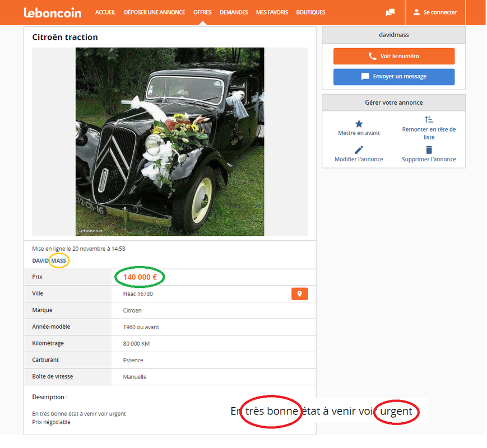
Task: Click the 80 000 KM mileage value
Action: click(136, 344)
